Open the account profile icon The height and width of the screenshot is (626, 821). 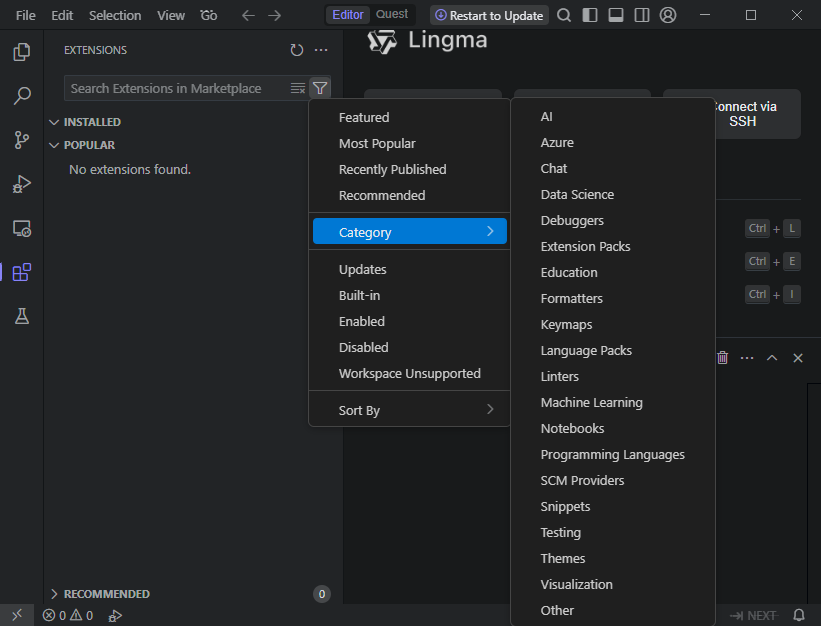[668, 15]
